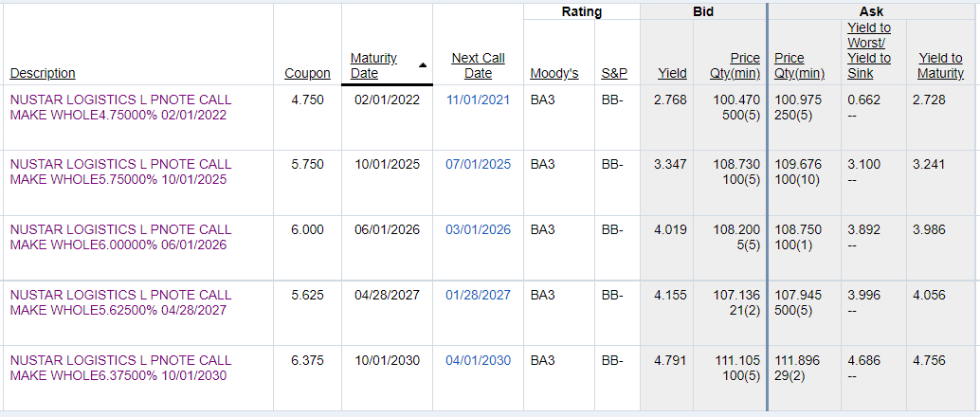Open the NuStar 5.75% 10/01/2025 bond description
Image resolution: width=980 pixels, height=417 pixels.
[120, 172]
